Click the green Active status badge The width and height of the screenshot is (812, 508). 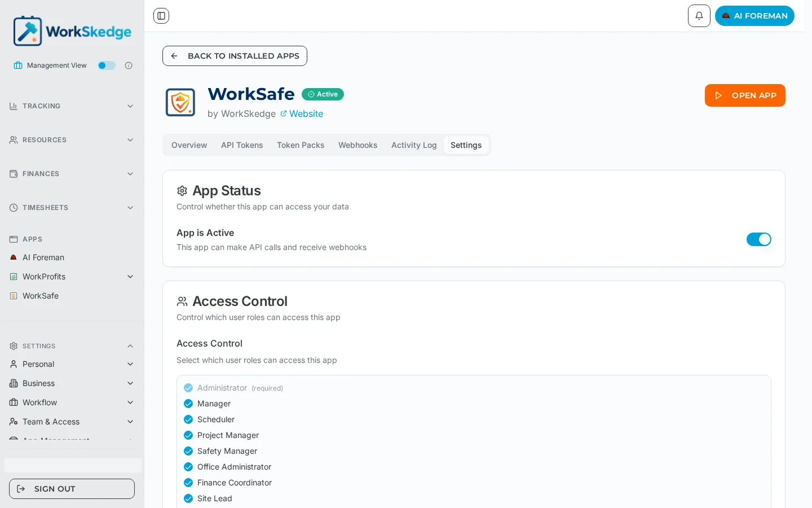[323, 94]
